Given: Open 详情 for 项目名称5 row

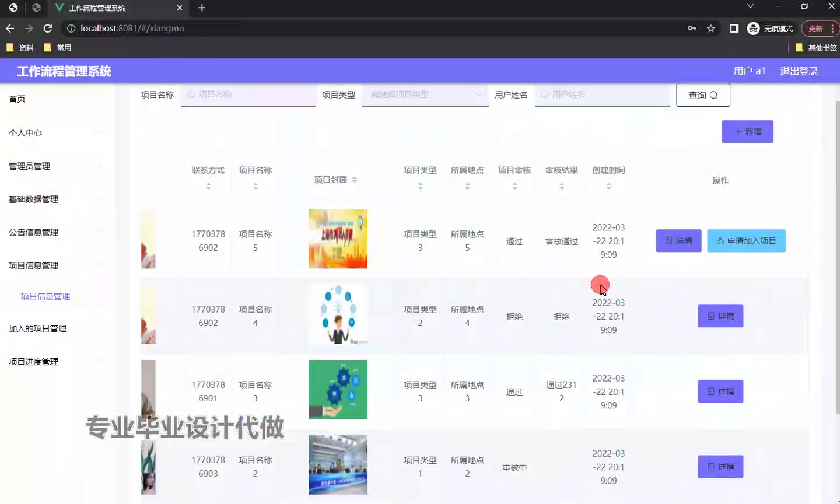Looking at the screenshot, I should [678, 241].
